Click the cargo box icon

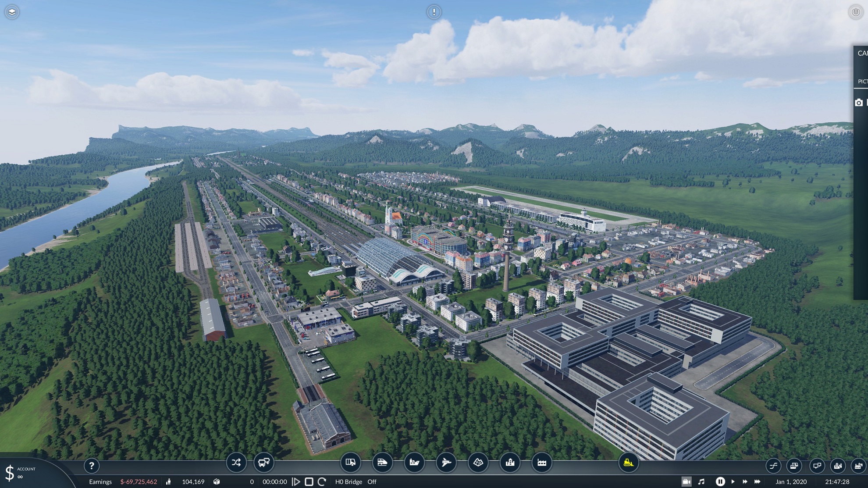[x=217, y=481]
